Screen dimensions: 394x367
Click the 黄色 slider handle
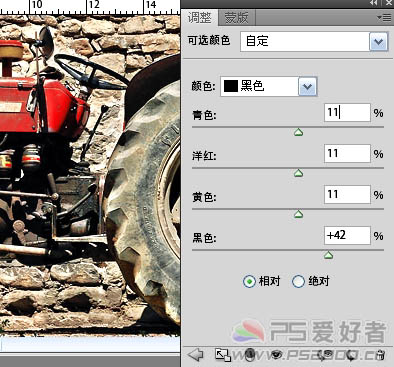pos(298,214)
